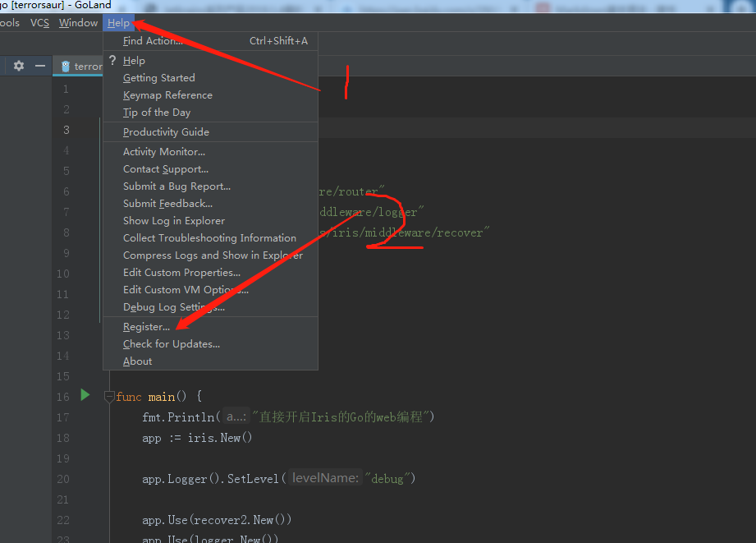
Task: Place cursor on line number 20
Action: 62,479
